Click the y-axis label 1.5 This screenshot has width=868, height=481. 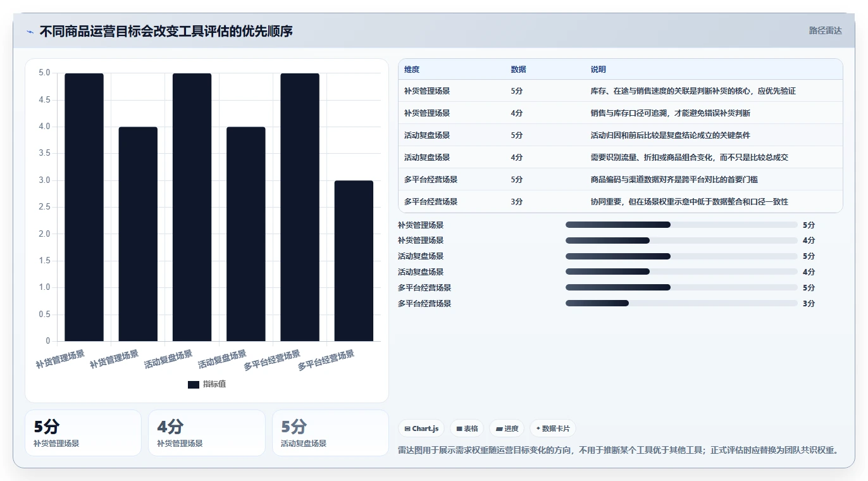tap(44, 261)
